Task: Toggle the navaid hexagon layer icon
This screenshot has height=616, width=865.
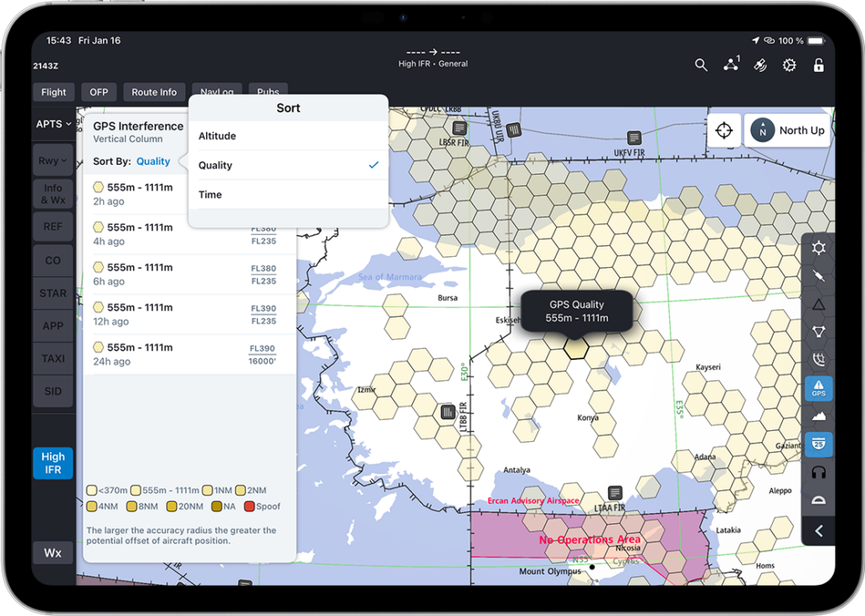Action: click(819, 332)
